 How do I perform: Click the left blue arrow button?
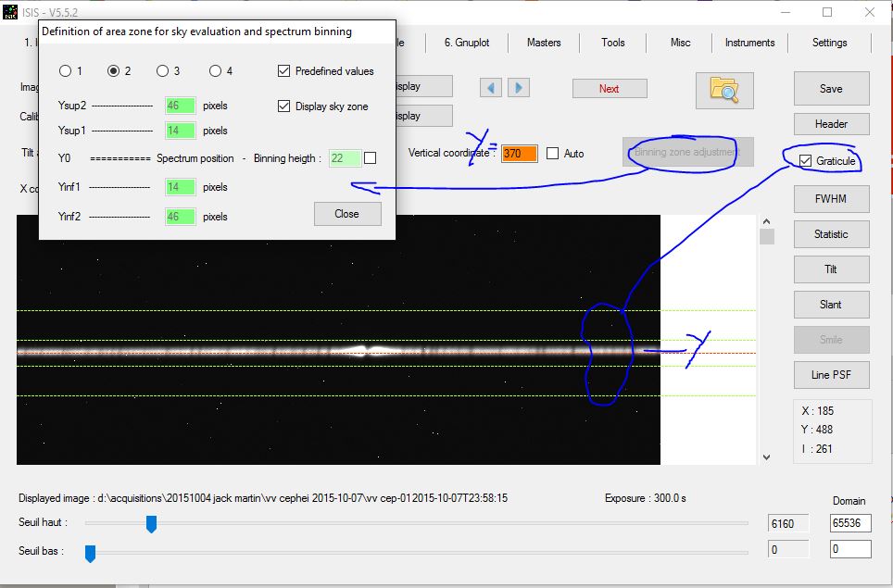[x=491, y=88]
